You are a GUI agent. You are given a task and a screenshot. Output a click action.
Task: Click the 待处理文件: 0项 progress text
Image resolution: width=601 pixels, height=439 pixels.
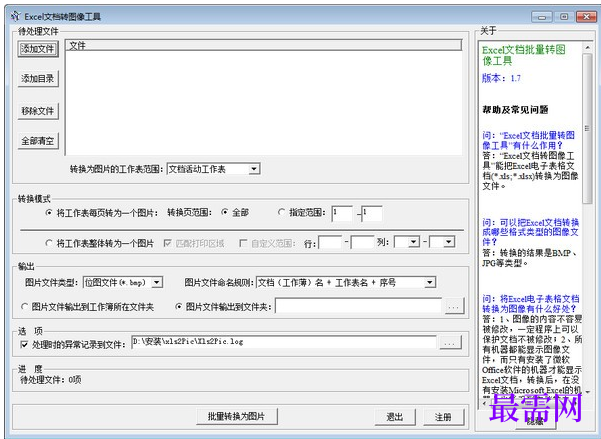point(51,380)
